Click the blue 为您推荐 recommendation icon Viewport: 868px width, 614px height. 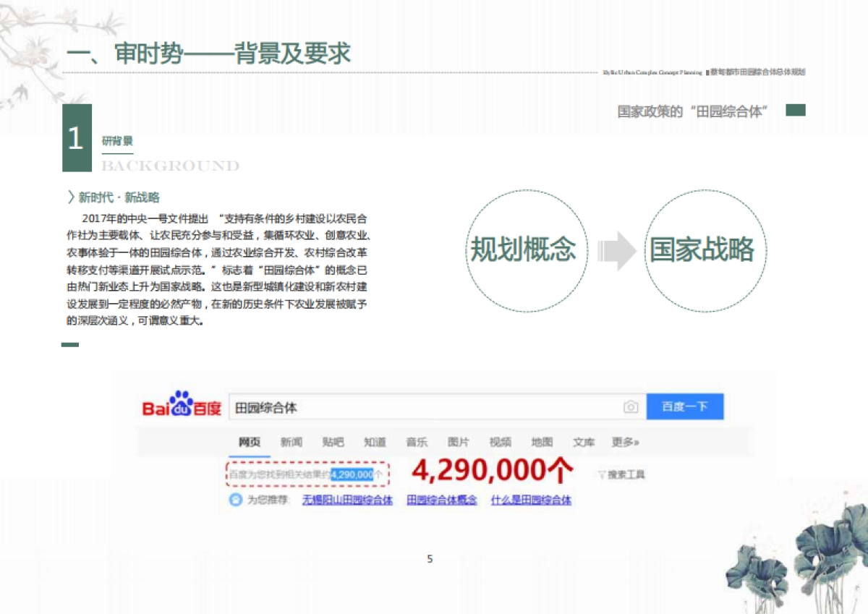click(x=235, y=500)
